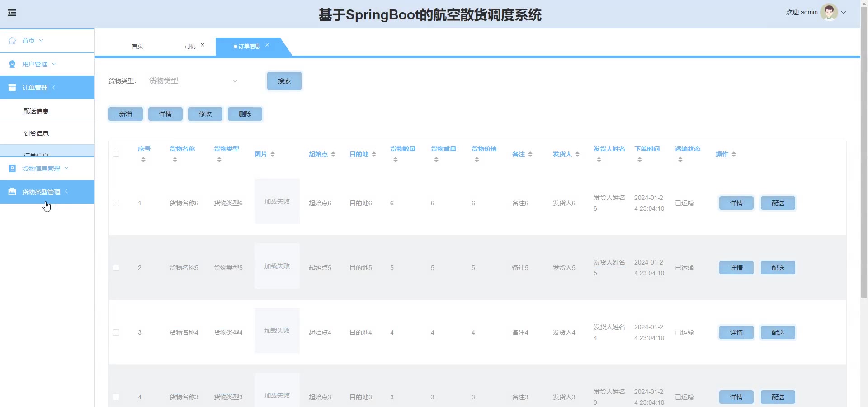The height and width of the screenshot is (407, 868).
Task: Click the 用户管理 user icon
Action: pos(12,64)
